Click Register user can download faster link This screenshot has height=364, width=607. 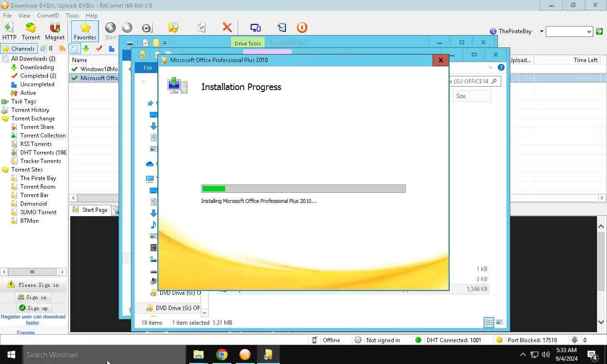(x=33, y=319)
